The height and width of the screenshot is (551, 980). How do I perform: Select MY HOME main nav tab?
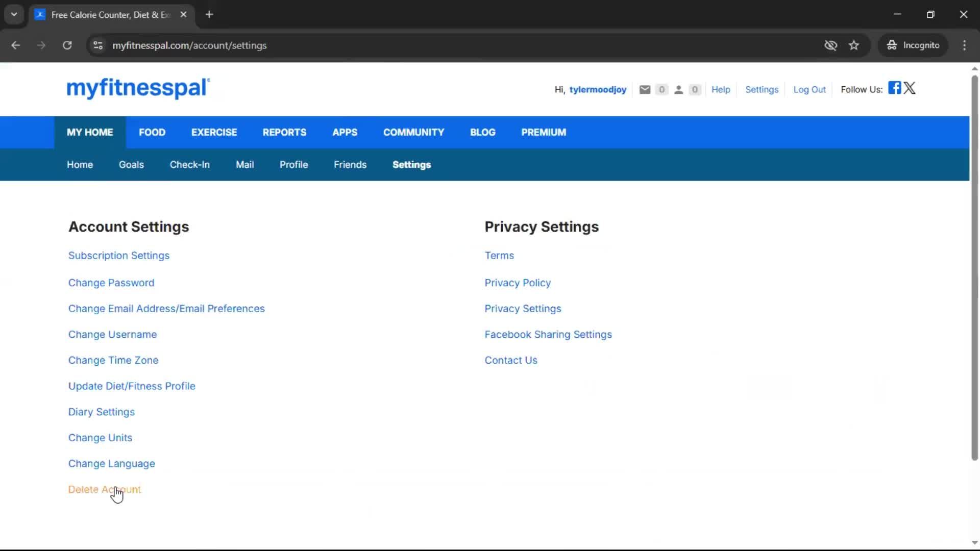(90, 132)
